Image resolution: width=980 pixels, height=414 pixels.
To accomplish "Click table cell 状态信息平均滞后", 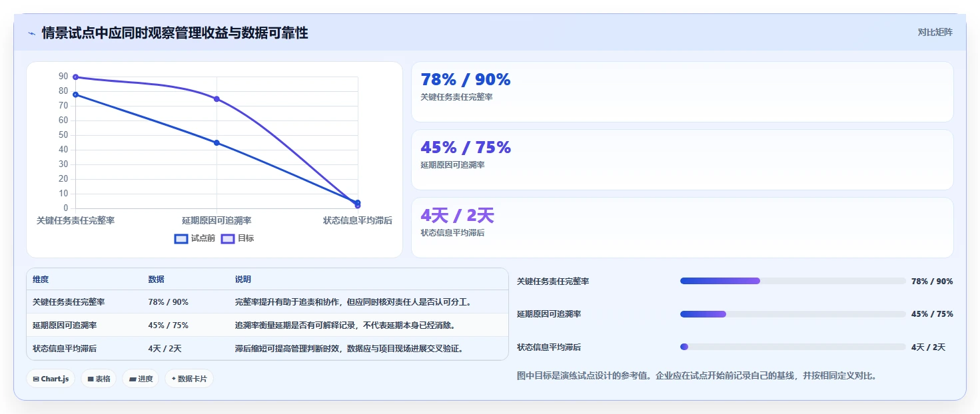I will click(65, 348).
